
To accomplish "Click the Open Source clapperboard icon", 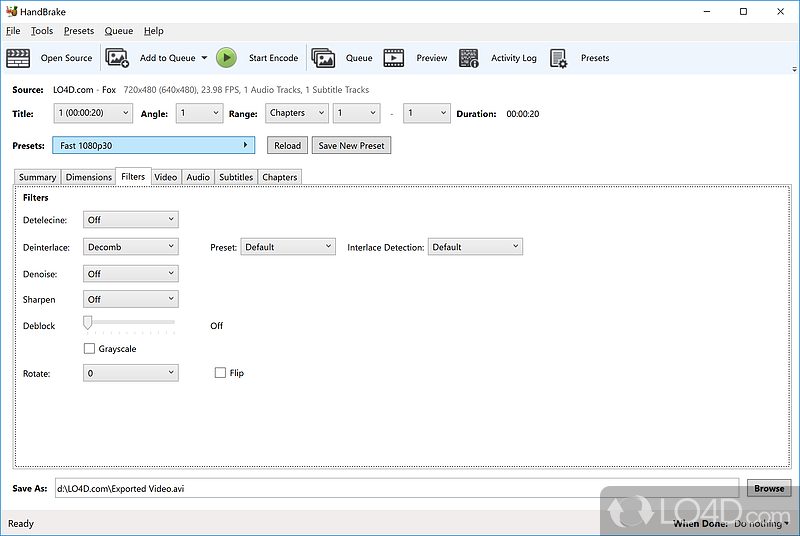I will [x=18, y=58].
